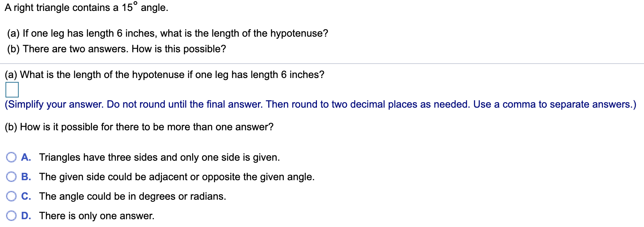The width and height of the screenshot is (644, 227).
Task: Choose option D, there is only one answer
Action: [x=11, y=216]
